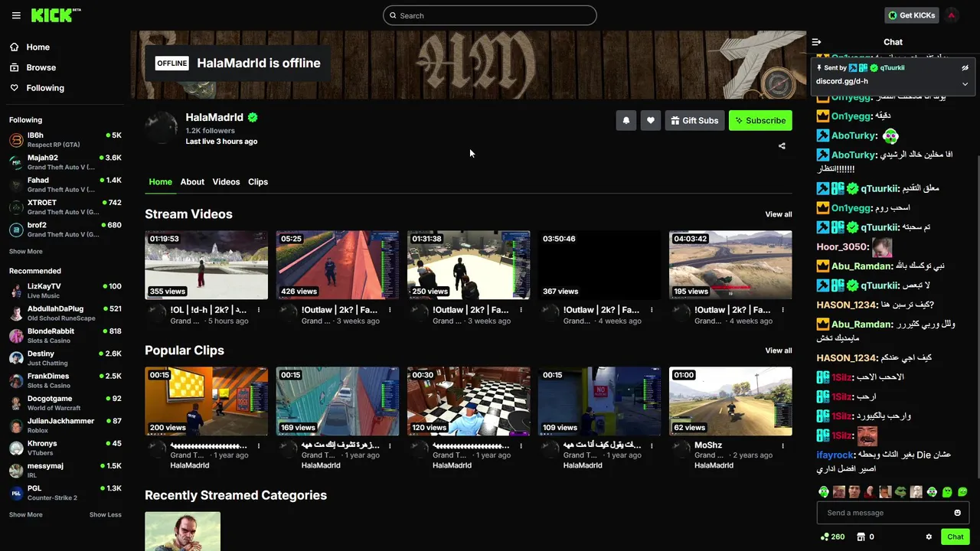Open HalaMadrId link under 200-views clip
This screenshot has width=980, height=551.
pyautogui.click(x=190, y=465)
